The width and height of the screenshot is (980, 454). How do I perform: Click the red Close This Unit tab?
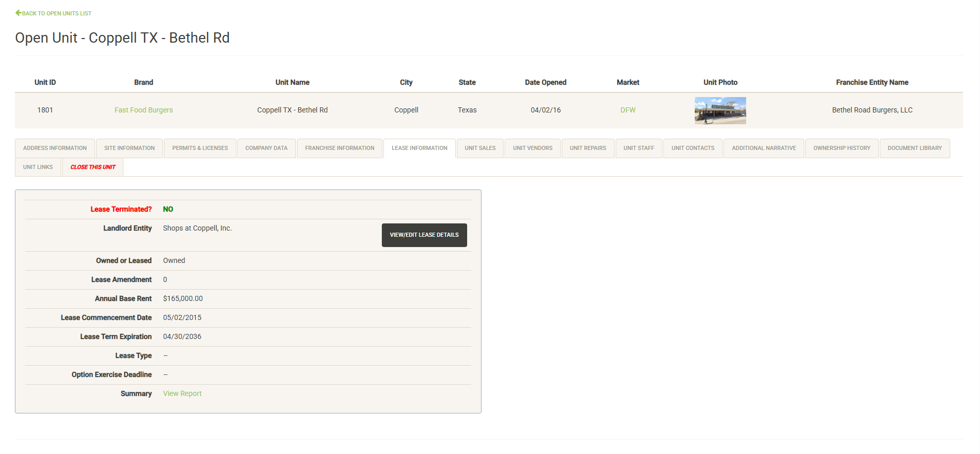coord(93,167)
